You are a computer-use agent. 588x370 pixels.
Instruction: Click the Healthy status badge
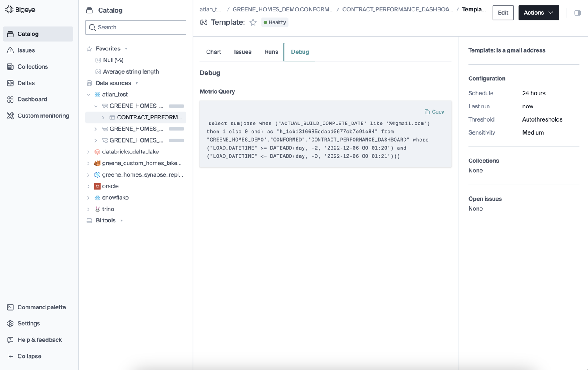[275, 22]
